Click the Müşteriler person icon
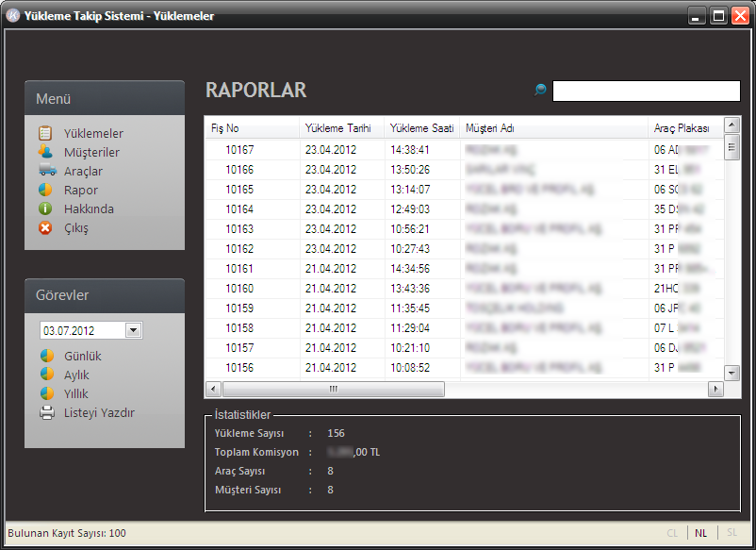 pyautogui.click(x=45, y=153)
